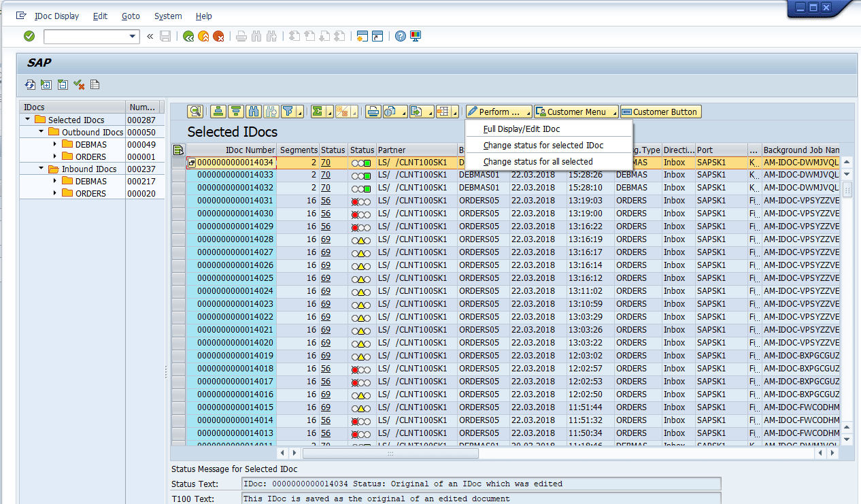This screenshot has width=861, height=504.
Task: Click the disabled Save diskette icon
Action: 165,36
